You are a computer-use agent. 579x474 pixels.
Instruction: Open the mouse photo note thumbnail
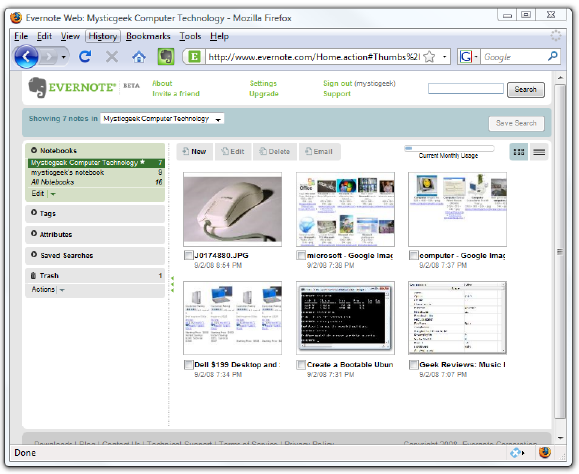coord(233,209)
